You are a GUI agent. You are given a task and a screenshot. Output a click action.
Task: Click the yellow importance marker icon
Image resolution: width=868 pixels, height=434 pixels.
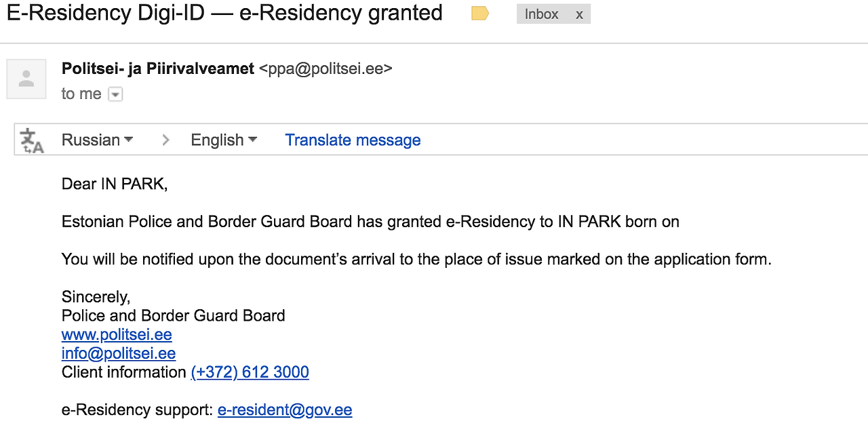(x=480, y=14)
